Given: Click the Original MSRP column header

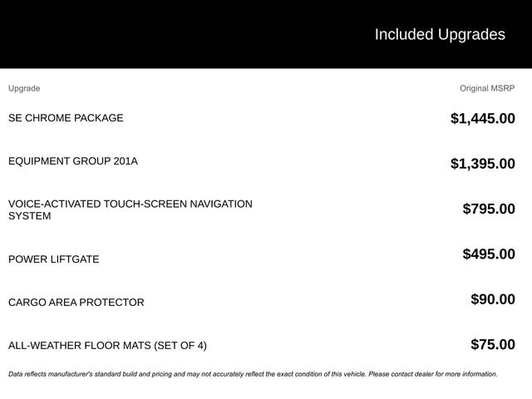Looking at the screenshot, I should click(487, 88).
